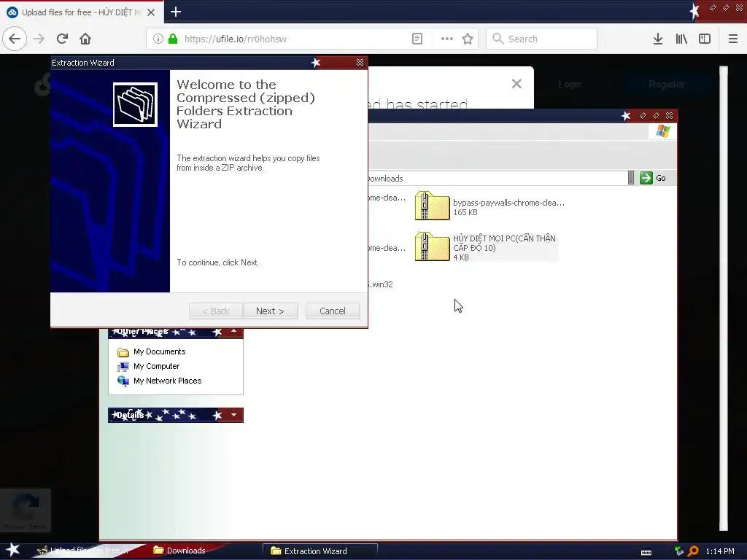Click the My Documents folder icon
This screenshot has width=747, height=560.
pyautogui.click(x=123, y=352)
